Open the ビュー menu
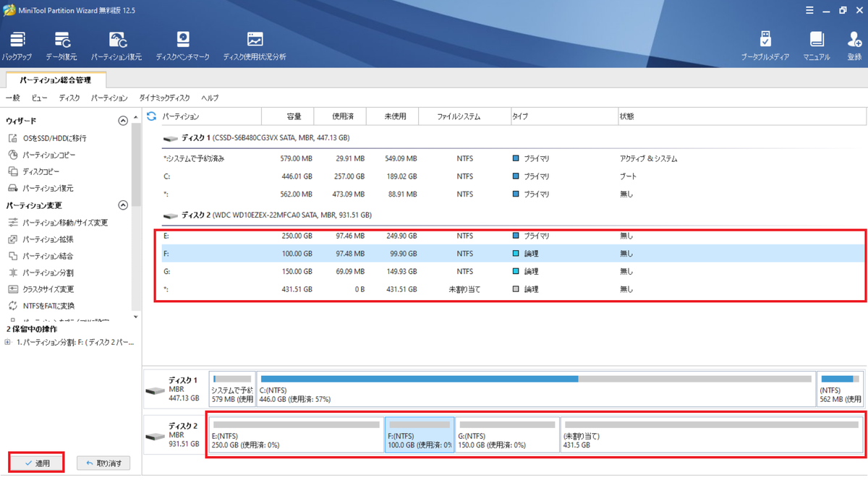The height and width of the screenshot is (488, 868). [x=39, y=98]
